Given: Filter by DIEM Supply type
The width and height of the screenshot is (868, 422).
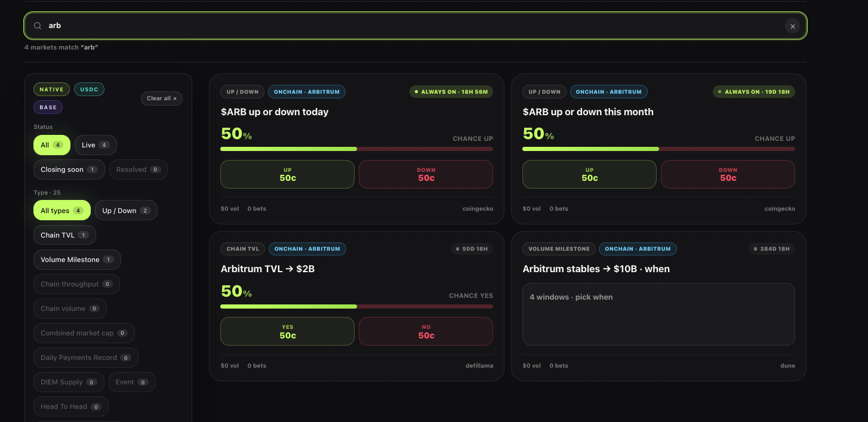Looking at the screenshot, I should click(69, 382).
